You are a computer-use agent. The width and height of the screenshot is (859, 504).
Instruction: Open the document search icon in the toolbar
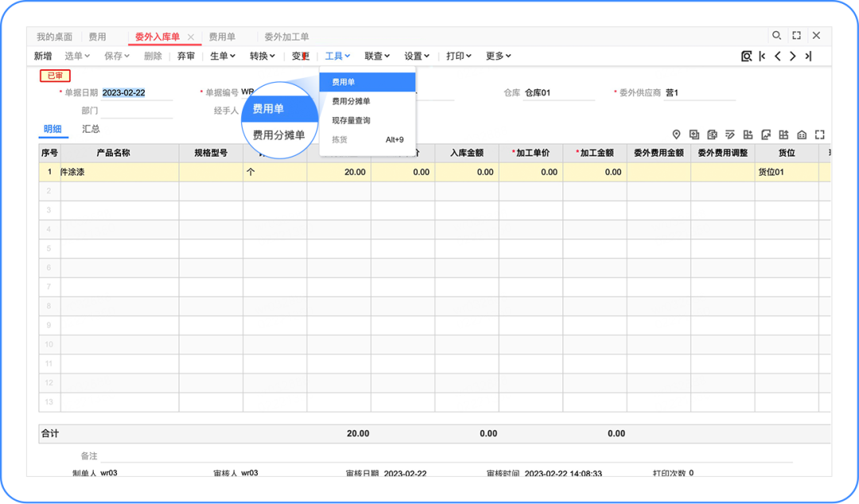(746, 56)
